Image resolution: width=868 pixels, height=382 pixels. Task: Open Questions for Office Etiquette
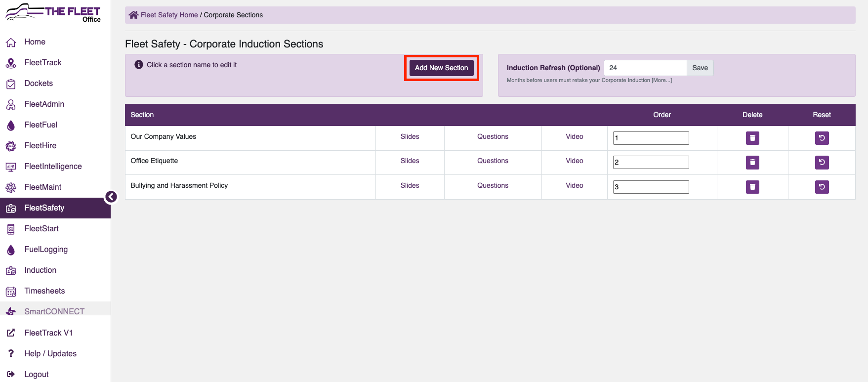coord(493,161)
